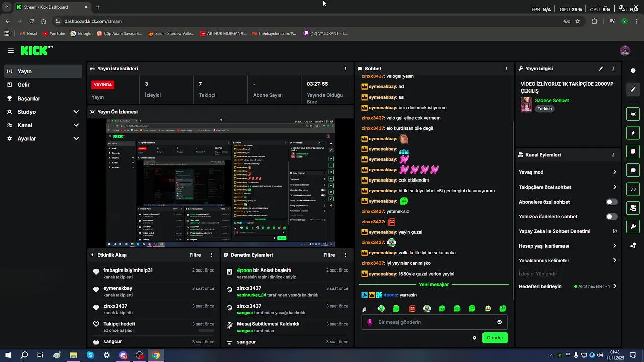Open the hamburger menu next to Kick logo
This screenshot has height=362, width=644.
(x=11, y=51)
